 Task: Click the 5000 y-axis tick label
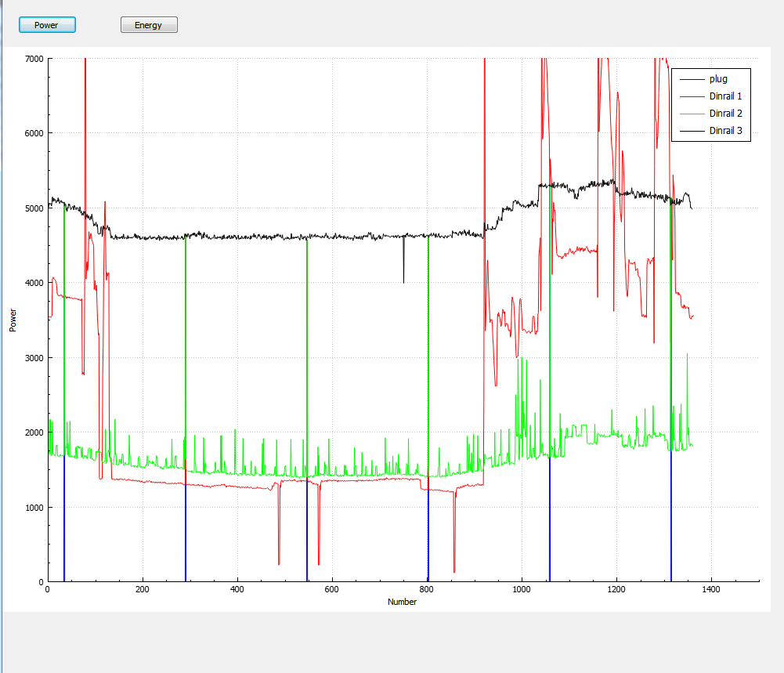coord(34,208)
